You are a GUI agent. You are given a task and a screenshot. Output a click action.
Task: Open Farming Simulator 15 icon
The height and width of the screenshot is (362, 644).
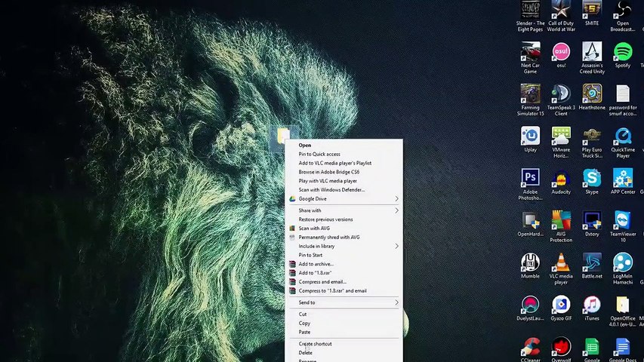coord(530,100)
